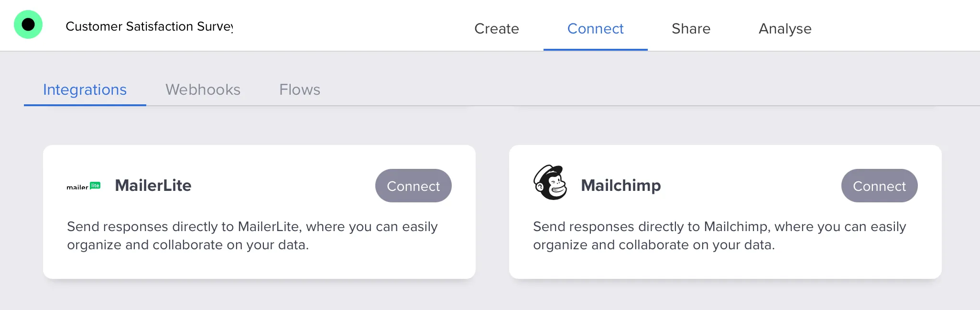Connect the MailerLite integration

(x=413, y=186)
